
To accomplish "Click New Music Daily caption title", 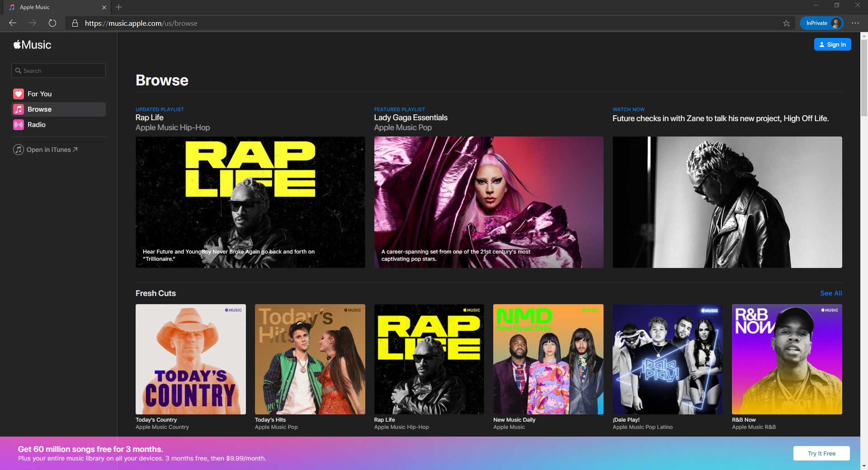I will tap(514, 420).
